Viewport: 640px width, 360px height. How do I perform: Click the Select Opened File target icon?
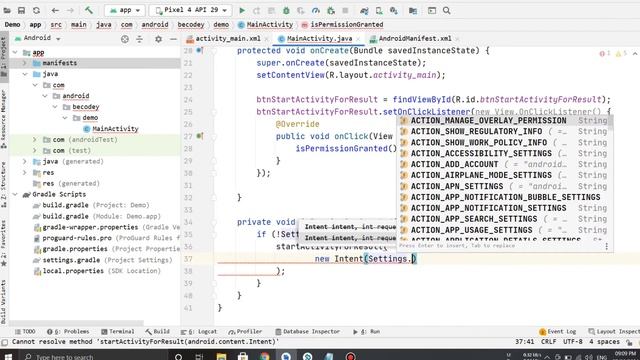point(125,39)
